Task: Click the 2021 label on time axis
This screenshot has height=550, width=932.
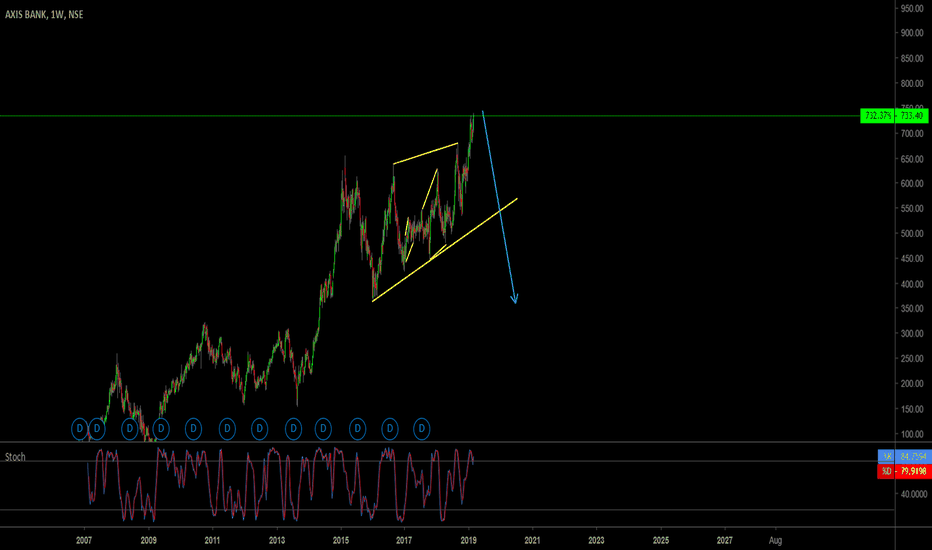Action: (532, 540)
